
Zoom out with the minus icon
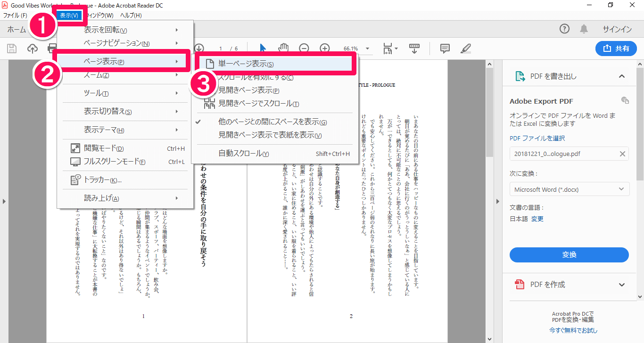coord(304,48)
